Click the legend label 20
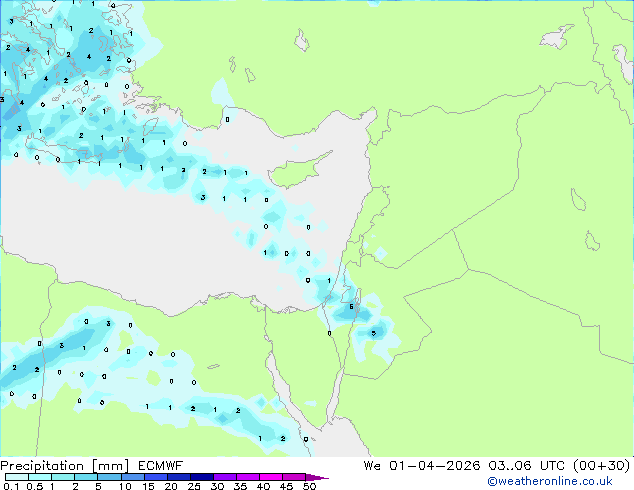Screen dimensions: 634x490 pyautogui.click(x=171, y=486)
